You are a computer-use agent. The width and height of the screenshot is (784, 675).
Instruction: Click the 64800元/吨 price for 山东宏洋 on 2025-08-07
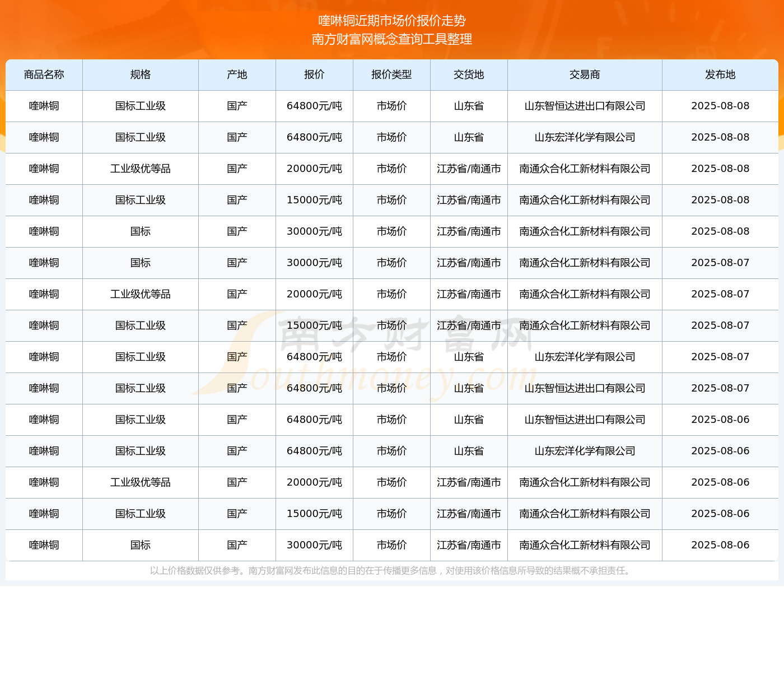tap(315, 357)
